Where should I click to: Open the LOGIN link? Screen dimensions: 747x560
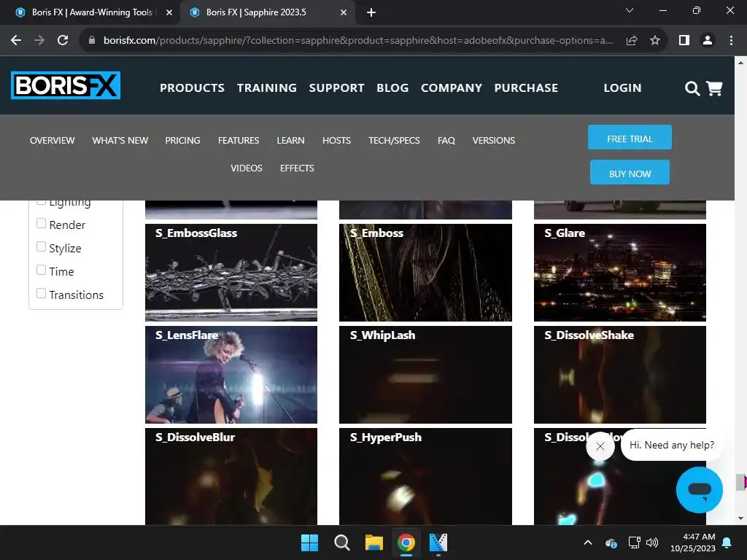(x=622, y=88)
